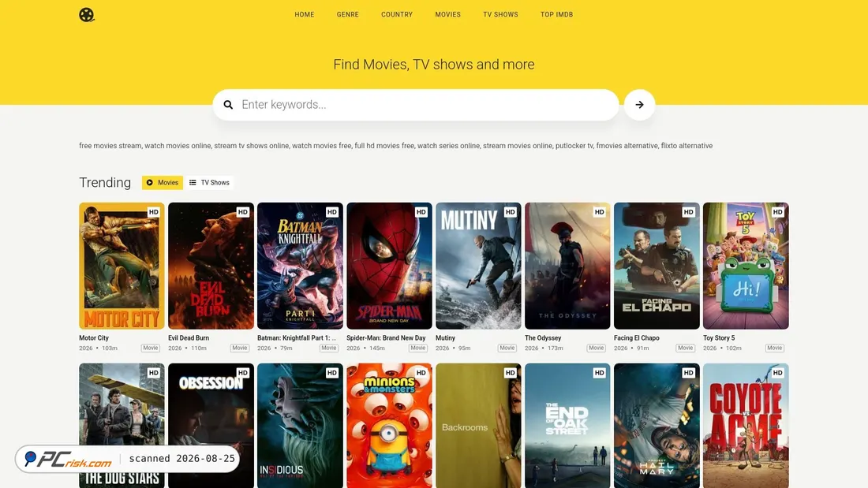Click Spider-Man: Brand New Day title link
868x488 pixels.
[386, 338]
